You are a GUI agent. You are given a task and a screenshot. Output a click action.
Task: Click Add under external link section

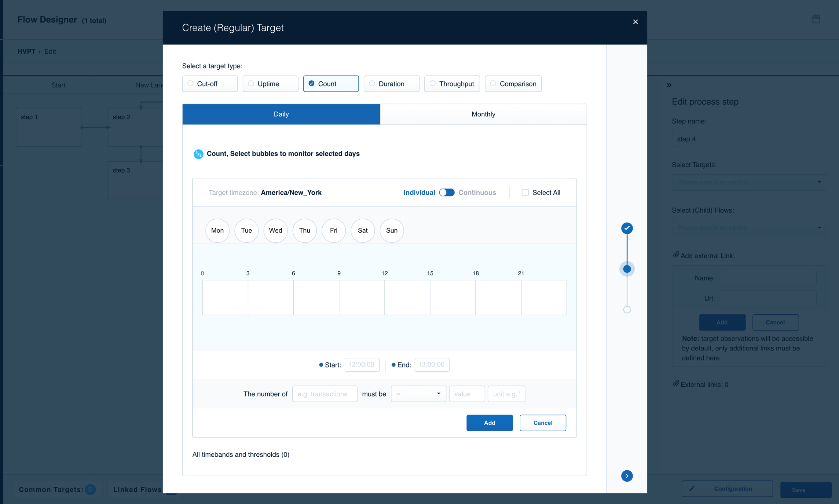(x=722, y=322)
